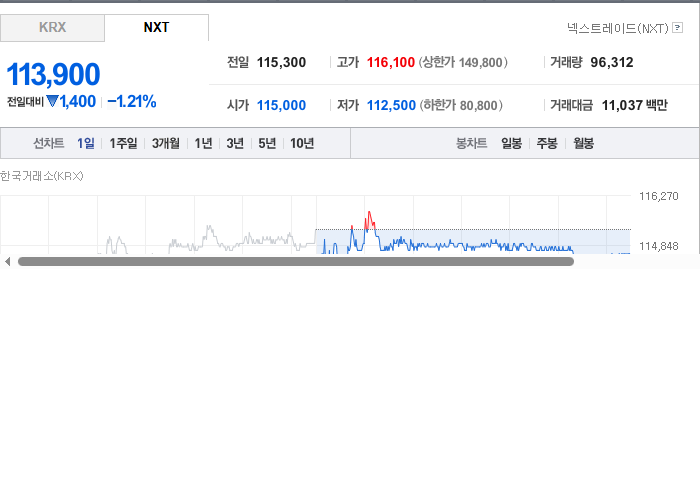Switch to the KRX tab
700x490 pixels.
52,28
